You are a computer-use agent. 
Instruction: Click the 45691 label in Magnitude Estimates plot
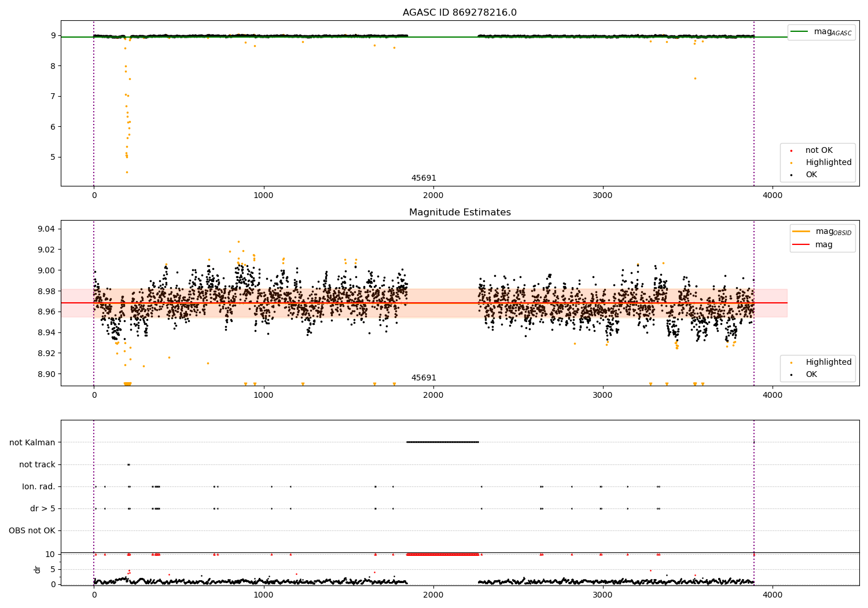424,378
